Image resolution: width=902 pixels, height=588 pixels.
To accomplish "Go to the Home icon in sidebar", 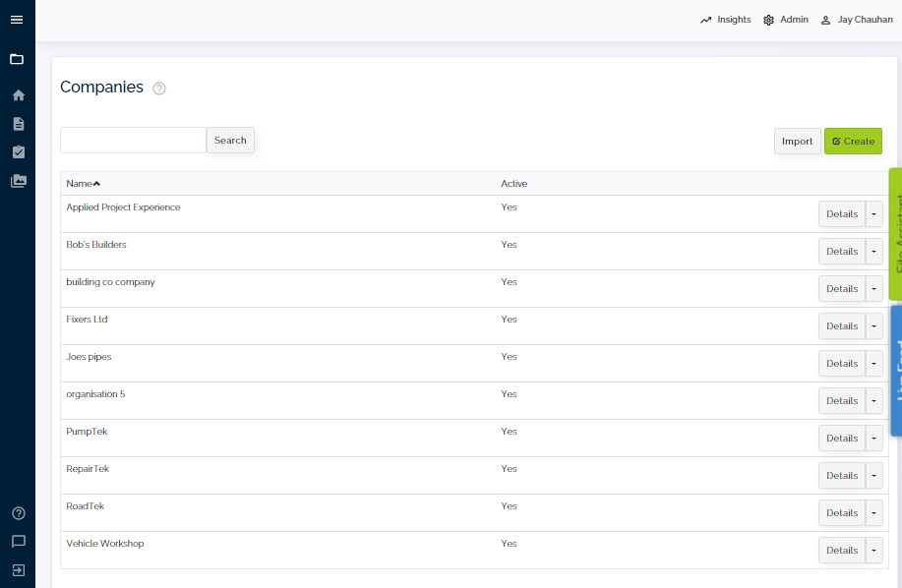I will [17, 94].
